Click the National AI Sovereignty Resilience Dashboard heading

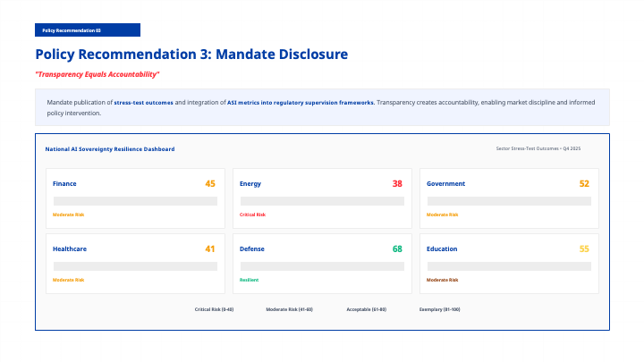110,149
